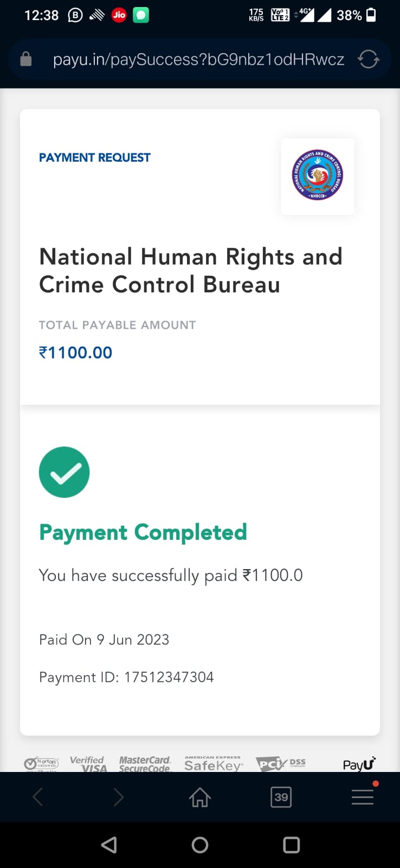This screenshot has height=868, width=400.
Task: Tap the PayU logo in footer
Action: click(359, 764)
